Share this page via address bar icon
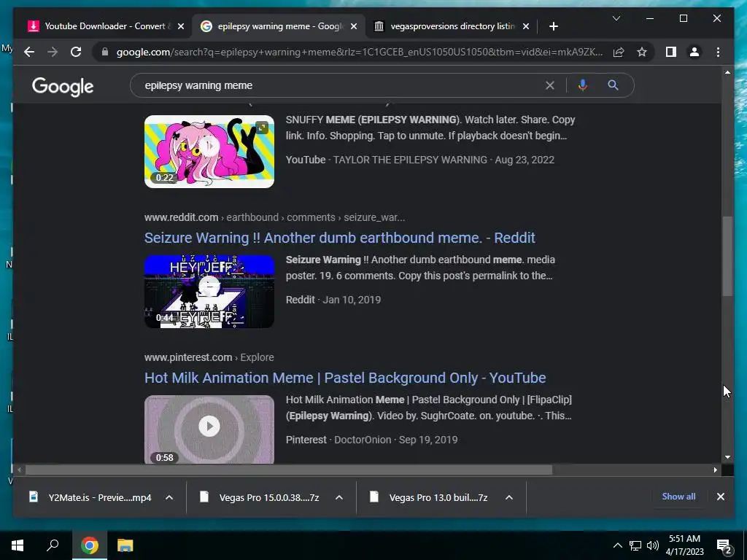This screenshot has width=747, height=560. (x=619, y=52)
